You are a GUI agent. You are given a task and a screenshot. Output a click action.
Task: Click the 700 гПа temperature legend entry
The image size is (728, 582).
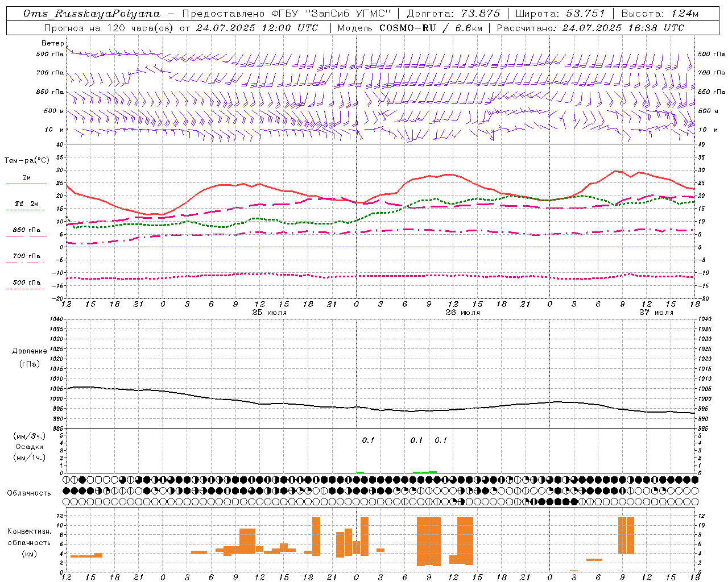pos(27,256)
